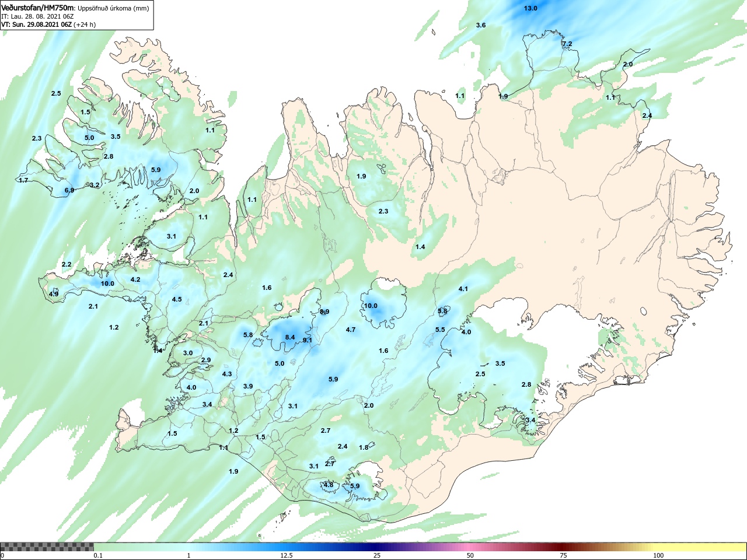Click the 4.8 precipitation value
The width and height of the screenshot is (747, 560).
tap(329, 485)
